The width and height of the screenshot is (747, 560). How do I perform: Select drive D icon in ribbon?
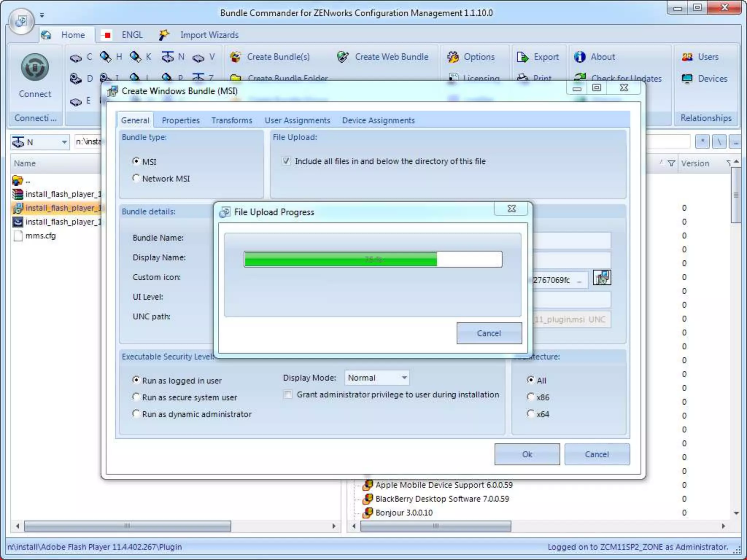pos(76,79)
